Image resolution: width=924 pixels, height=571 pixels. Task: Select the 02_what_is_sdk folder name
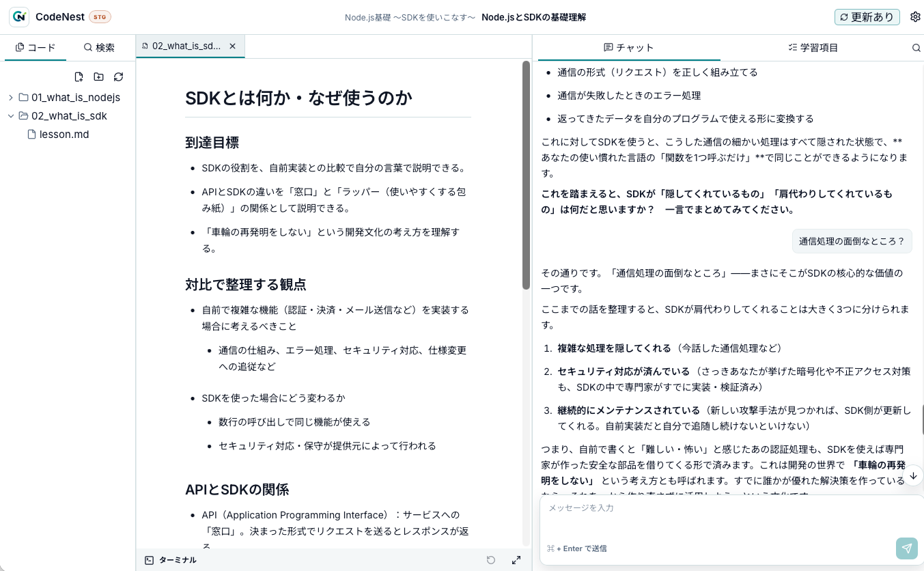pyautogui.click(x=69, y=116)
